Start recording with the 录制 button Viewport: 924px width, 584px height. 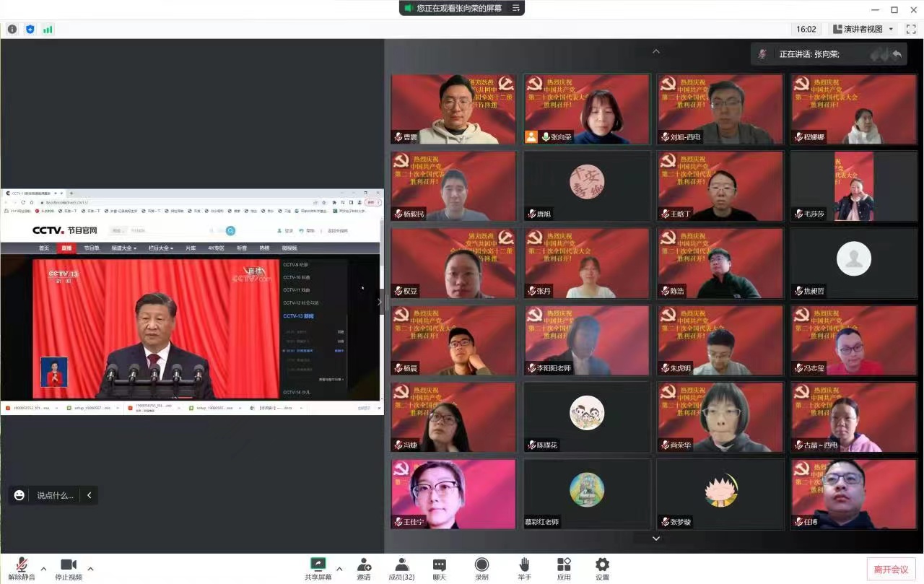point(481,568)
